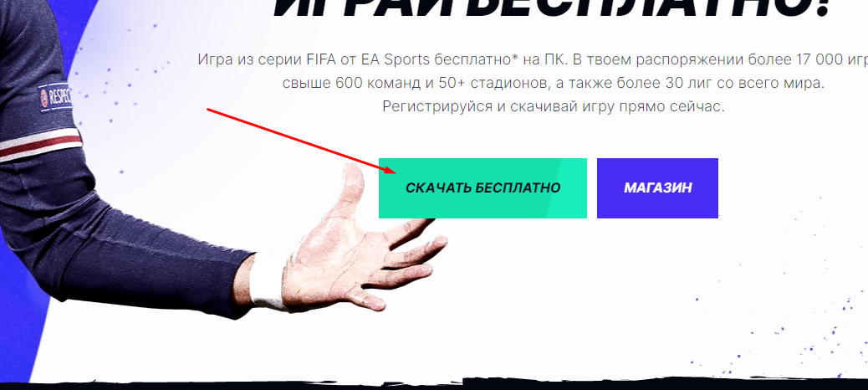Click the tail start of the red arrow
The width and height of the screenshot is (868, 390).
pyautogui.click(x=209, y=110)
